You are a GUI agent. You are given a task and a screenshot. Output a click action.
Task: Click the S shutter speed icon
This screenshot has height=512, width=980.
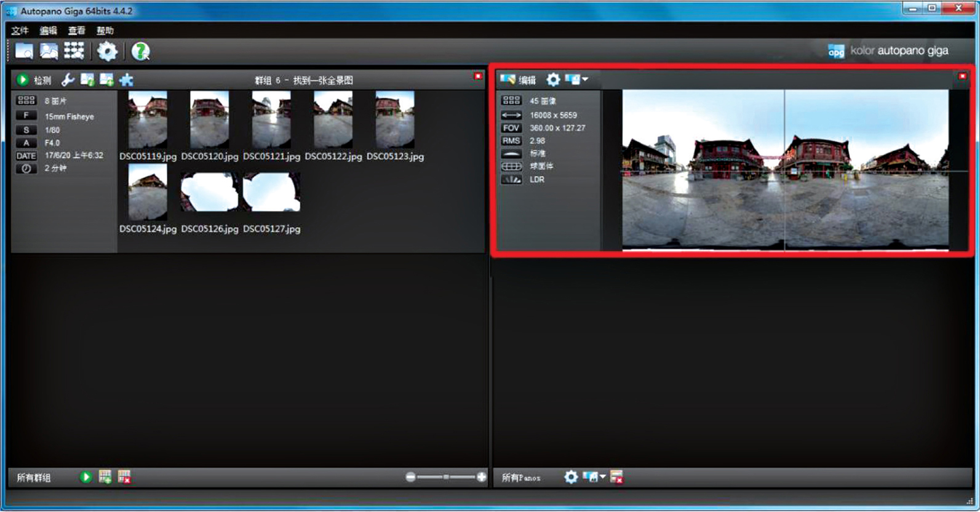[x=26, y=130]
